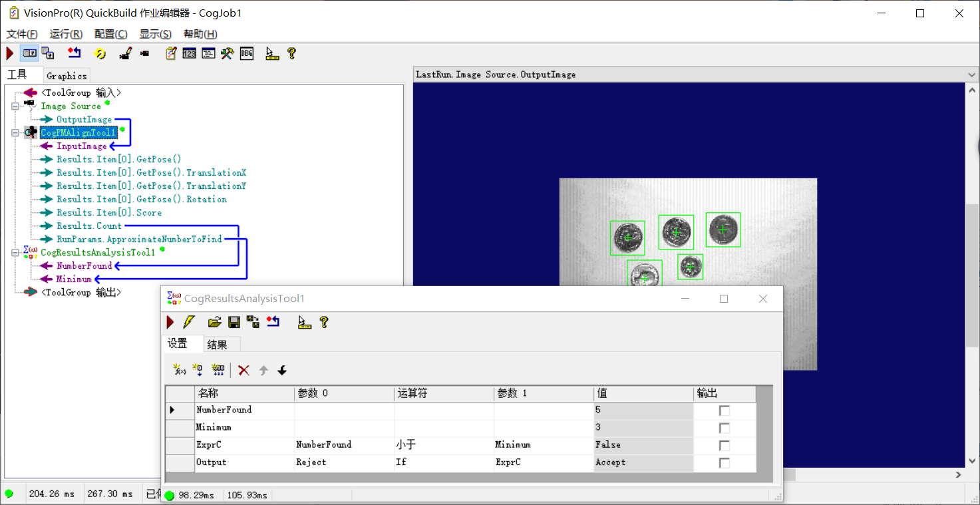980x505 pixels.
Task: Open the LastRun.Image Source.OutputImage display dropdown
Action: (x=972, y=75)
